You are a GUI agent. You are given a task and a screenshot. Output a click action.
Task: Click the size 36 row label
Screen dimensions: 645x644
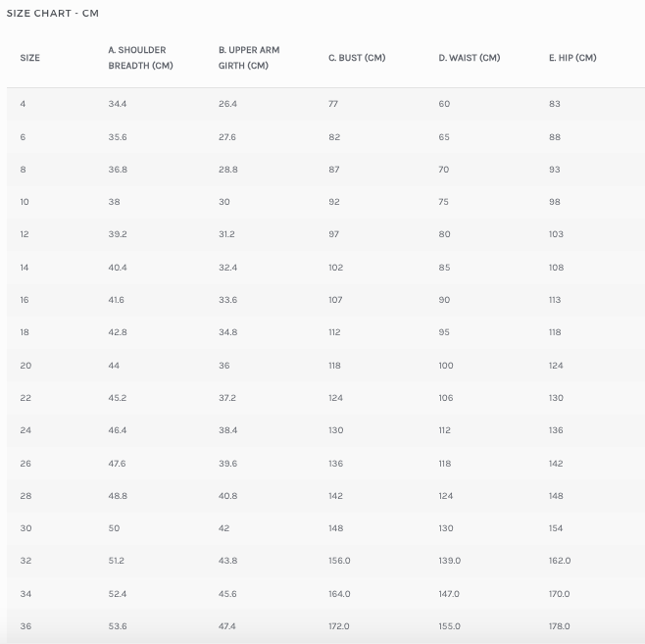pos(25,625)
